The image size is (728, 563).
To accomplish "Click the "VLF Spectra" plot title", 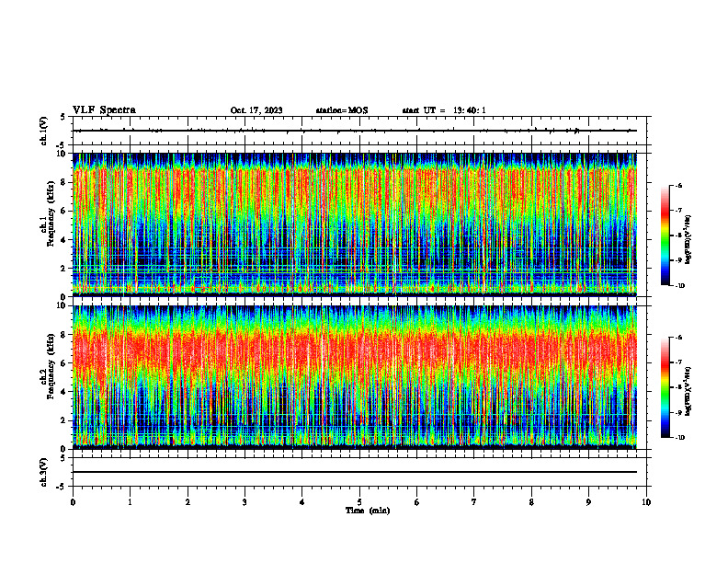I will click(x=104, y=110).
